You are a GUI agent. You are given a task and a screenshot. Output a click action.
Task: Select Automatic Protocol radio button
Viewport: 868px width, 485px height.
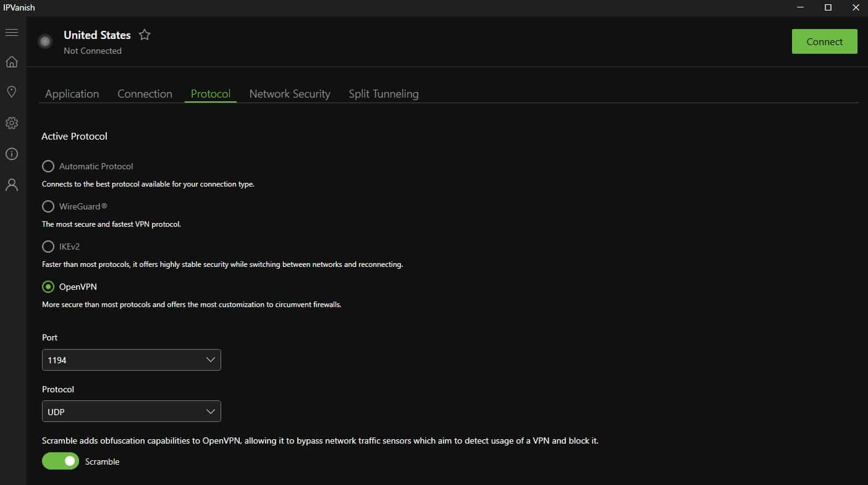48,166
